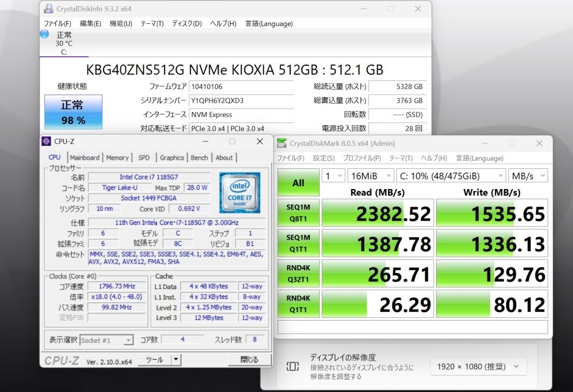Select the blue disk status circle for C:
The image size is (573, 392).
click(x=44, y=34)
